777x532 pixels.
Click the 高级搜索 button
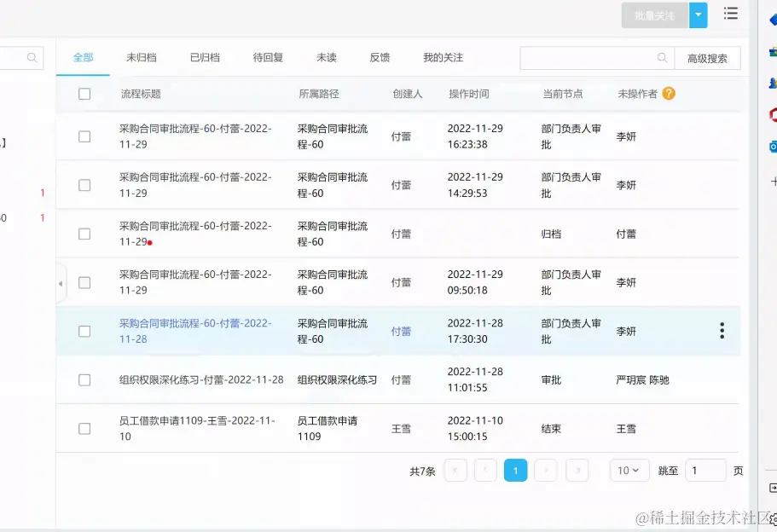pyautogui.click(x=708, y=59)
